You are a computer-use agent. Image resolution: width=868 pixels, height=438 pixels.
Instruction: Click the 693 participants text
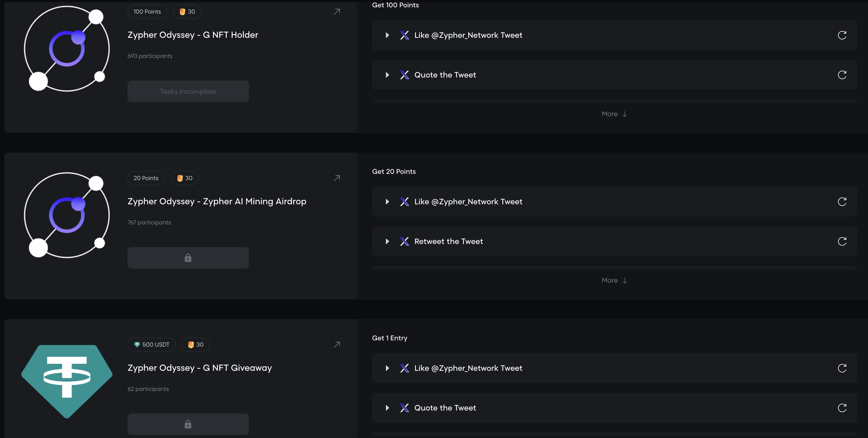tap(150, 56)
